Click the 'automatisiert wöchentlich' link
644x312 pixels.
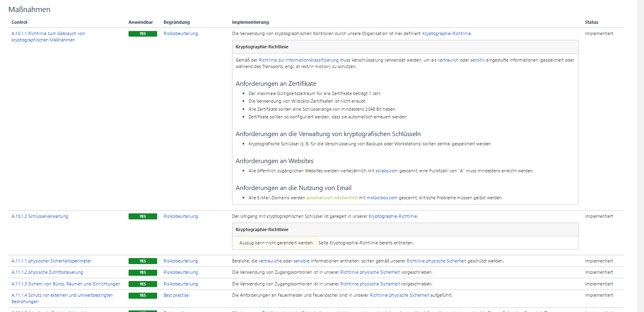point(332,198)
